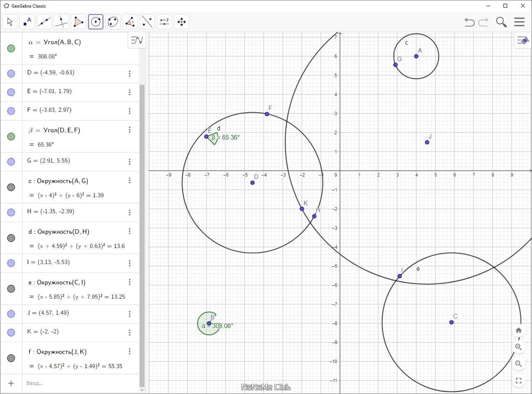Image resolution: width=532 pixels, height=394 pixels.
Task: Click the algebra panel scrollbar
Action: coord(142,235)
